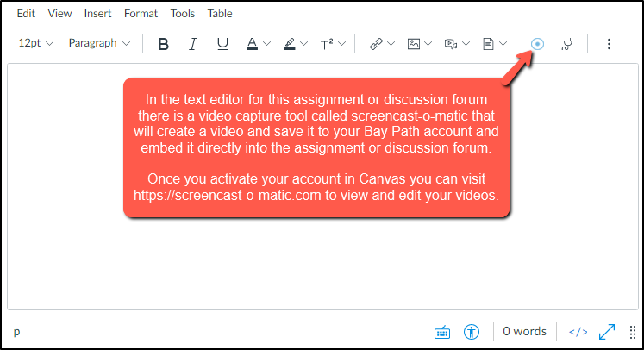Toggle Italic formatting
This screenshot has width=644, height=350.
point(193,44)
